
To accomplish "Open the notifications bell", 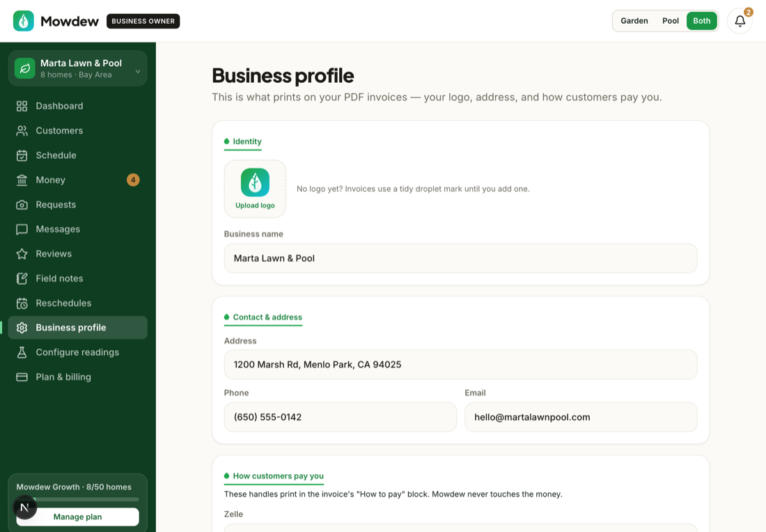I will (740, 21).
